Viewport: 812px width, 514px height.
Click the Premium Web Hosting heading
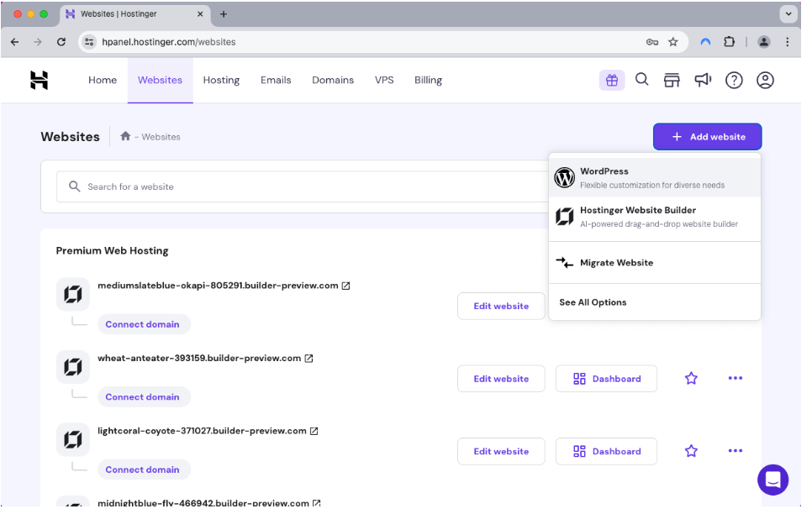[113, 250]
